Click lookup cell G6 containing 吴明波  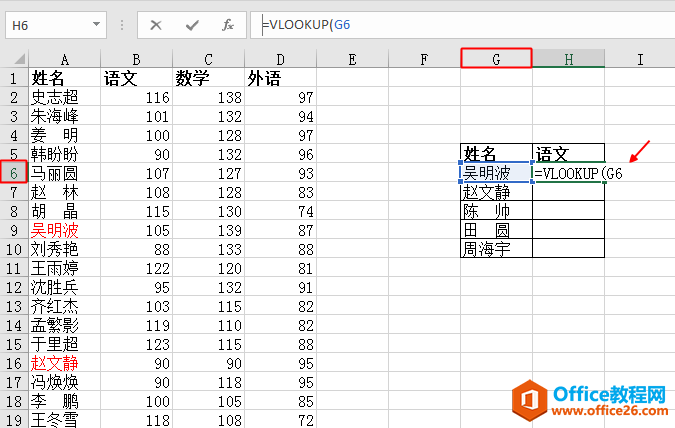click(x=496, y=173)
